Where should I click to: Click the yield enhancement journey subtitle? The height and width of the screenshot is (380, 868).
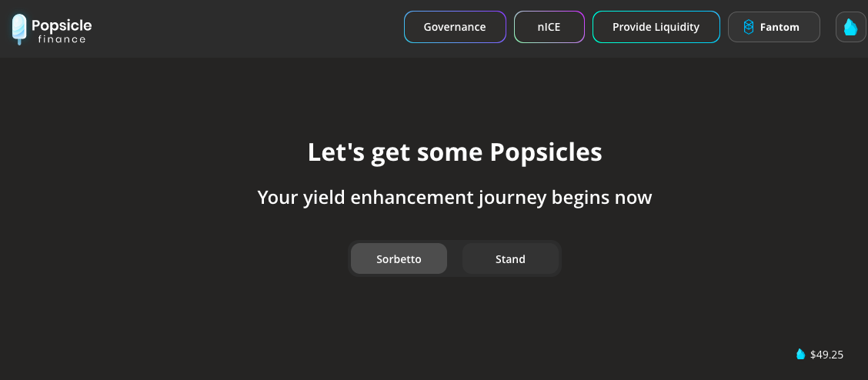point(455,198)
